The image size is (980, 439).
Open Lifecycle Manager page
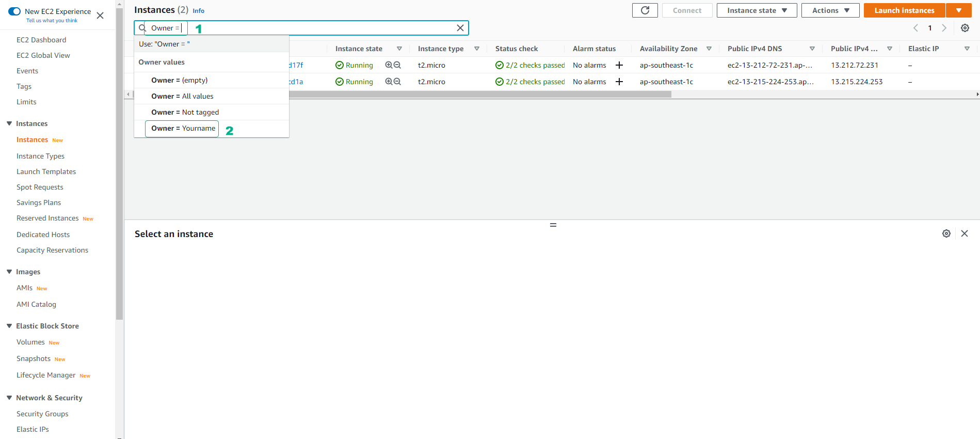tap(46, 375)
